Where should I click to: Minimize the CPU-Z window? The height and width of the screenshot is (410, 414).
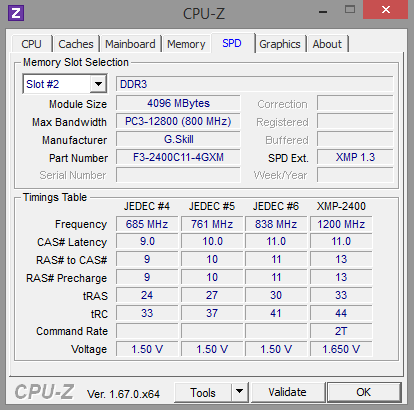pyautogui.click(x=323, y=12)
